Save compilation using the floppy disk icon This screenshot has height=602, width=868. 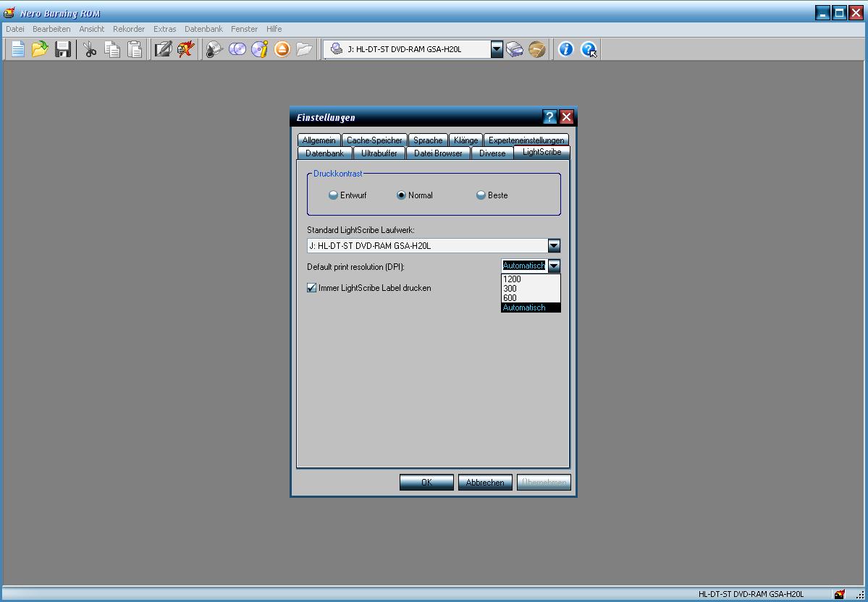pyautogui.click(x=62, y=49)
